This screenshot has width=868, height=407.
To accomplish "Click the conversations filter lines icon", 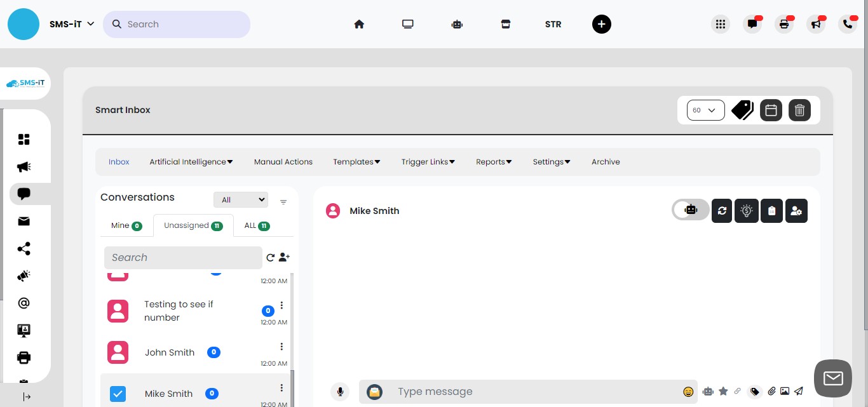I will (x=283, y=202).
